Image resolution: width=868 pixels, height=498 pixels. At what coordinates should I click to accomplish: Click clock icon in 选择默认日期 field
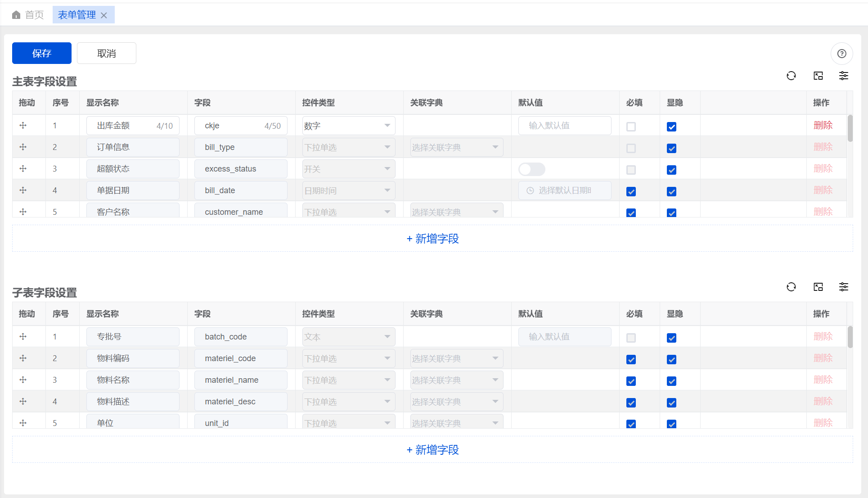530,190
